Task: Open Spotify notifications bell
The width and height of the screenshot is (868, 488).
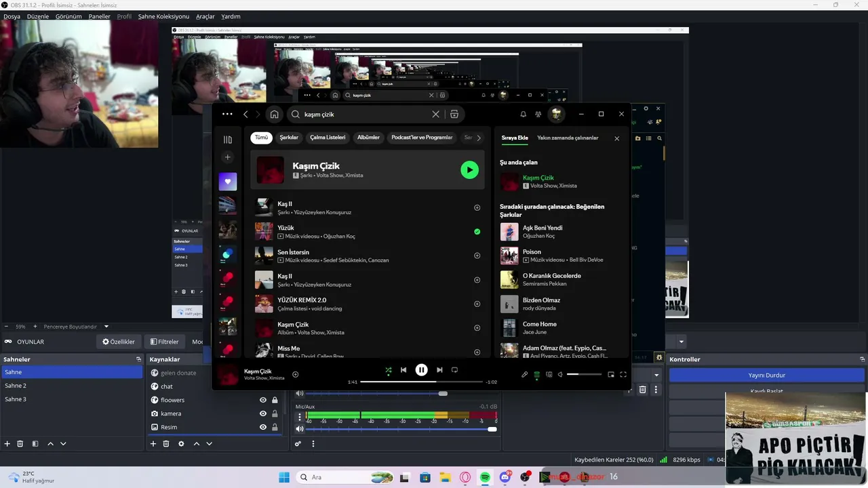Action: pos(523,115)
